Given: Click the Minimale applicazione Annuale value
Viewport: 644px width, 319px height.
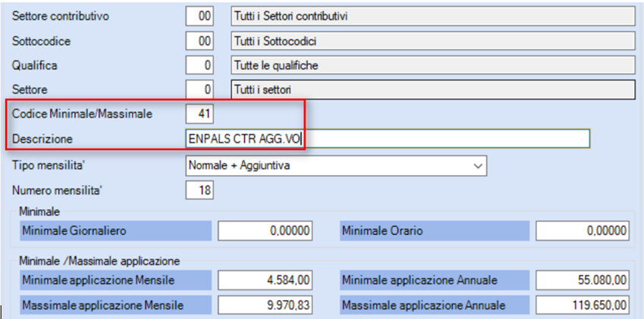Looking at the screenshot, I should [x=583, y=280].
